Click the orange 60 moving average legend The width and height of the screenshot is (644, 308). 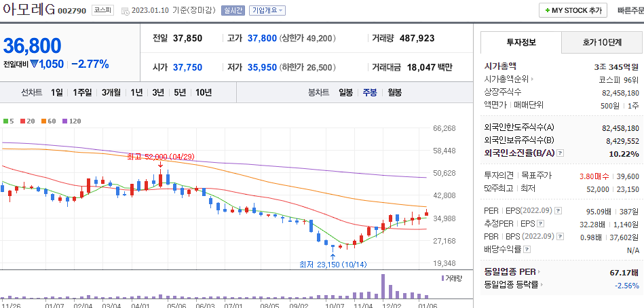pyautogui.click(x=48, y=121)
